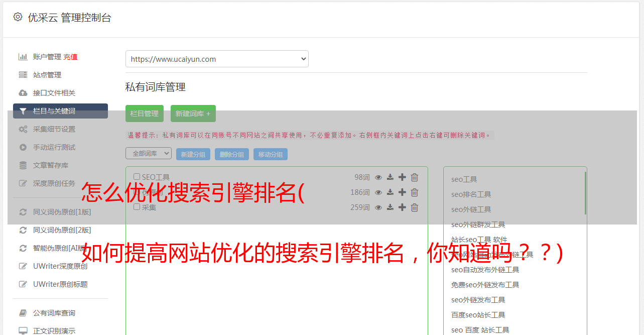Click keyword '免费seo外链发布工具'
The width and height of the screenshot is (644, 335).
485,285
